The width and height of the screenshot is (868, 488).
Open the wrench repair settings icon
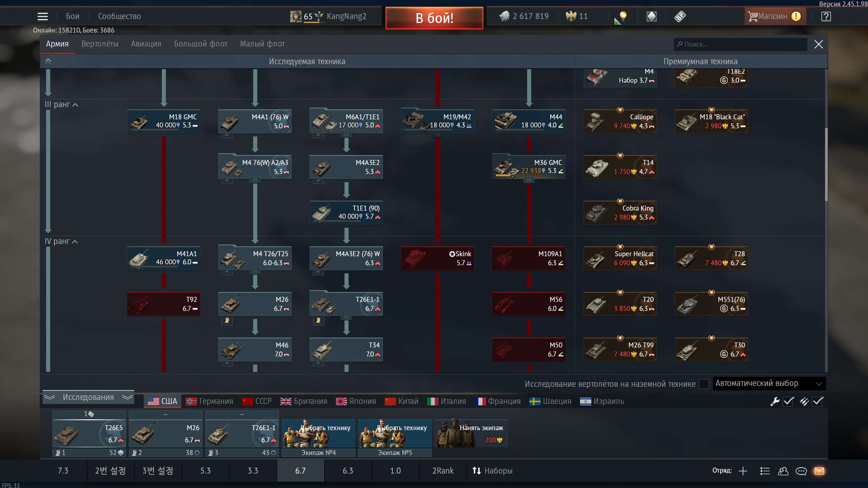[775, 401]
